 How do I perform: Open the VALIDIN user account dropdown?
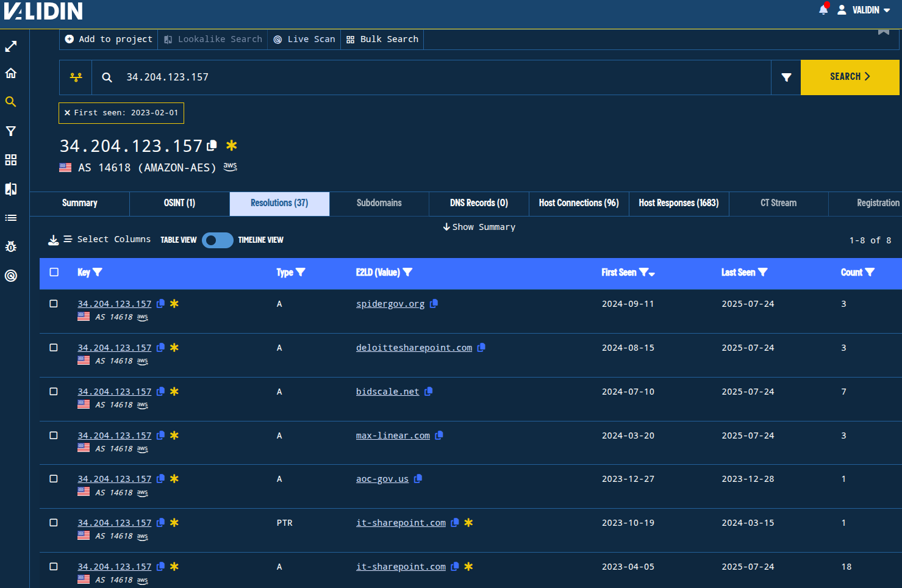point(864,10)
